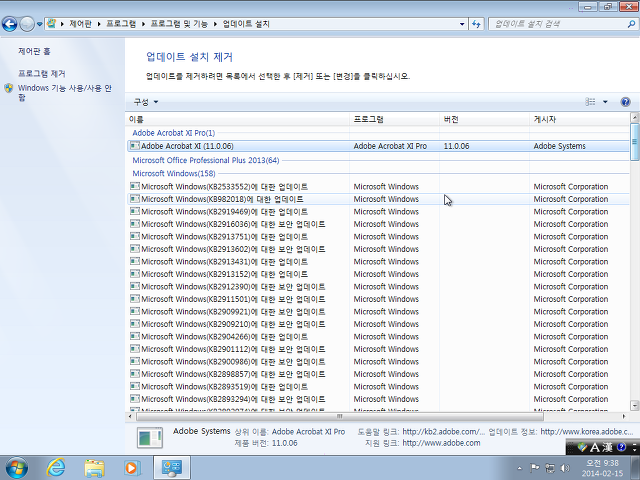The width and height of the screenshot is (640, 480).
Task: Click the icon of update KB2913751
Action: tap(135, 236)
